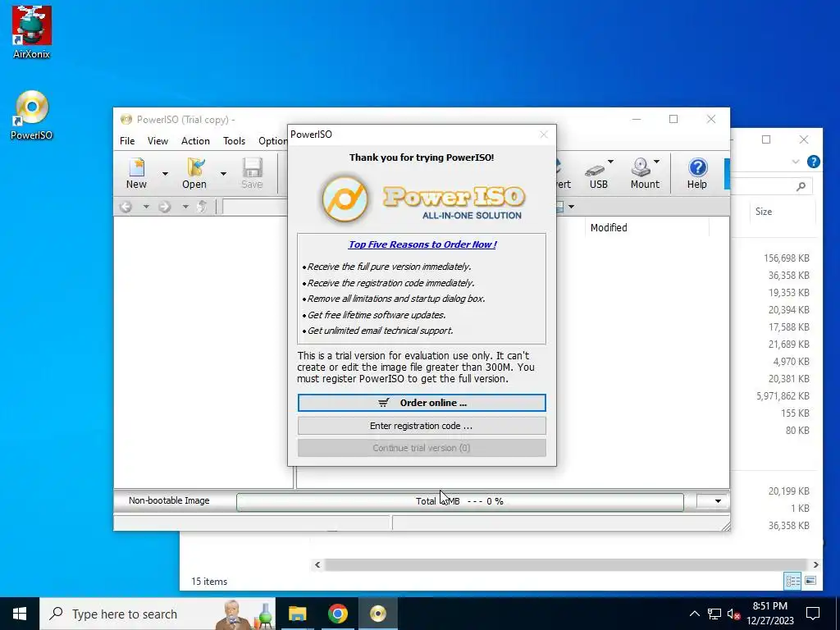
Task: Click the Help toolbar icon
Action: click(x=697, y=172)
